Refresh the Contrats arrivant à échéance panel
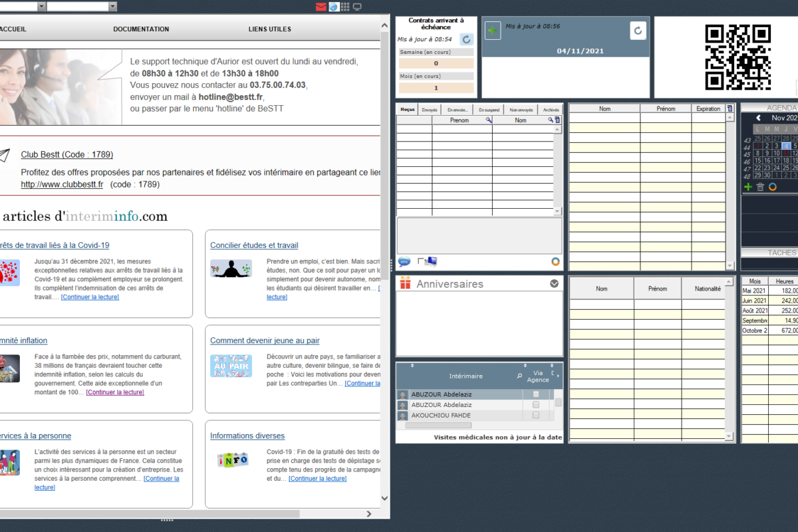 pyautogui.click(x=467, y=39)
